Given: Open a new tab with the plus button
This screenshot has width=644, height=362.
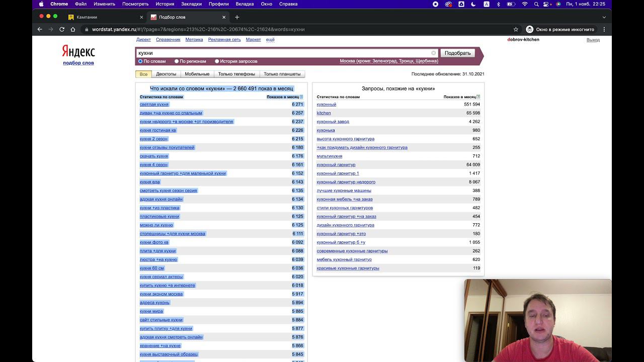Looking at the screenshot, I should point(237,17).
